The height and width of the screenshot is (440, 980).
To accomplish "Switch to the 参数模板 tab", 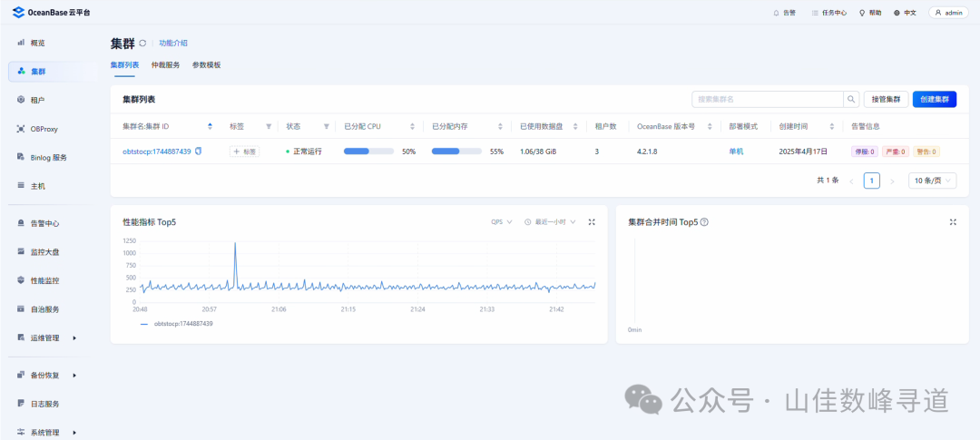I will [x=206, y=65].
